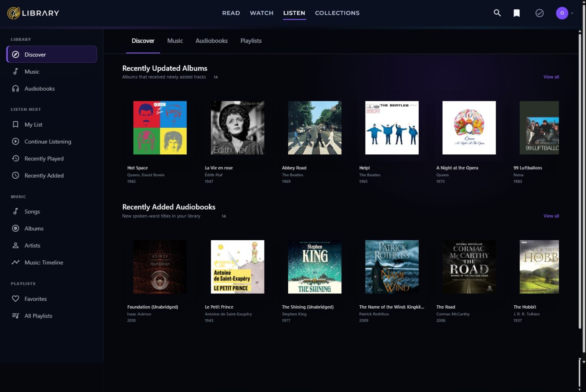Open A Night at the Opera cover
This screenshot has width=586, height=392.
coord(469,128)
